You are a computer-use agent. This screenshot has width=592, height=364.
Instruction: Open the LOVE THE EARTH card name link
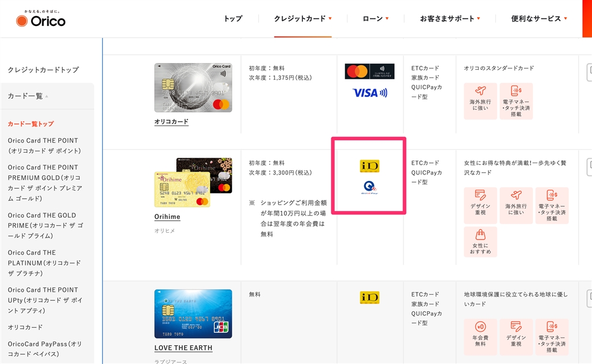[x=183, y=348]
